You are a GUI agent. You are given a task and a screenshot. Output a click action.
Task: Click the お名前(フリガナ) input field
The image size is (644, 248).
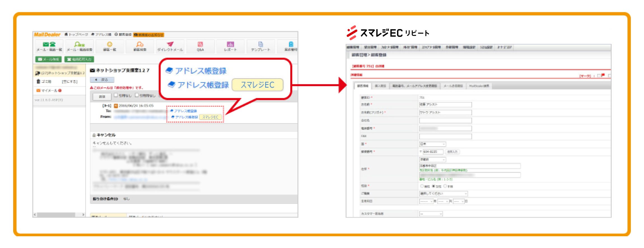pyautogui.click(x=445, y=113)
